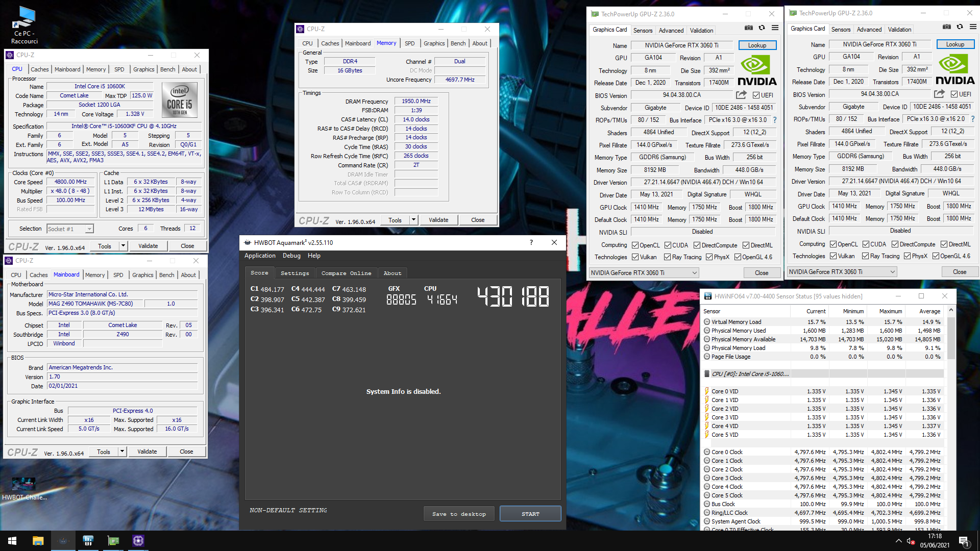Open the About tab in HWBOT Aquamark
This screenshot has width=980, height=551.
(392, 273)
